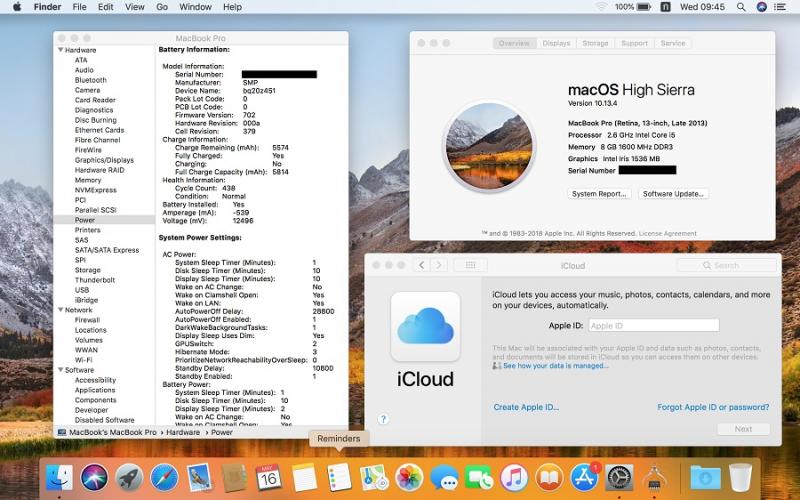The height and width of the screenshot is (500, 800).
Task: Select Applications under Software
Action: 95,390
